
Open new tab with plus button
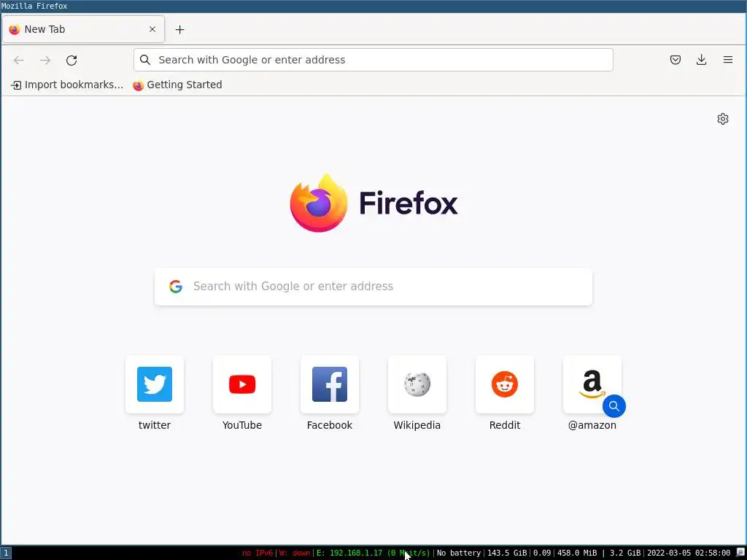pyautogui.click(x=179, y=29)
